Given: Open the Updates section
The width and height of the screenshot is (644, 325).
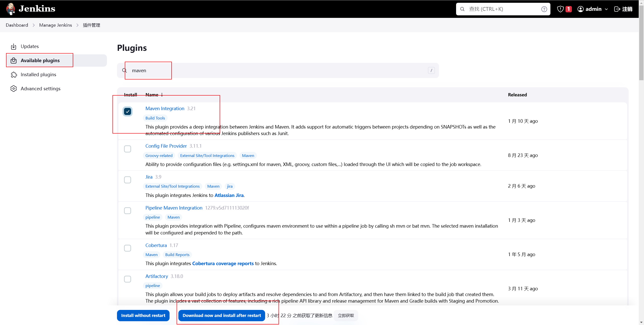Looking at the screenshot, I should point(57,46).
